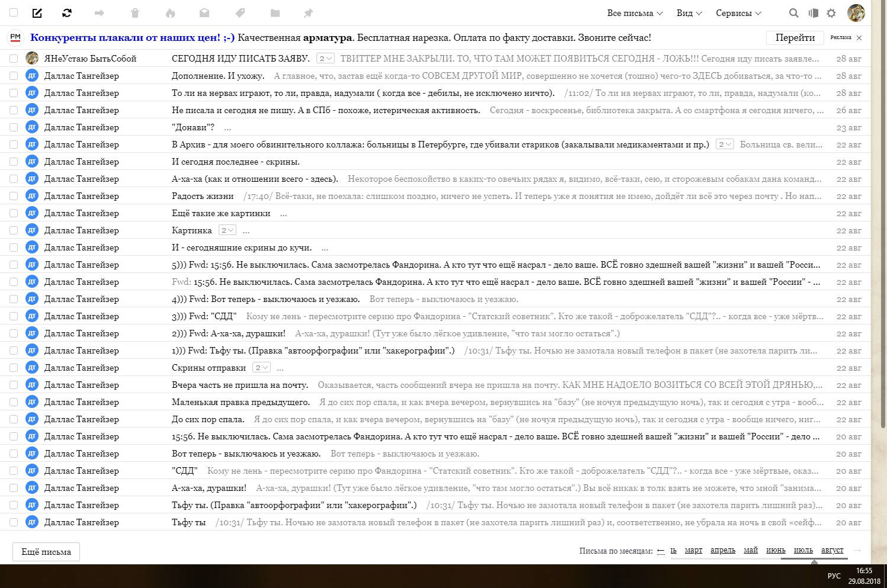Open search with the magnifier icon
Viewport: 887px width, 588px height.
(x=794, y=13)
